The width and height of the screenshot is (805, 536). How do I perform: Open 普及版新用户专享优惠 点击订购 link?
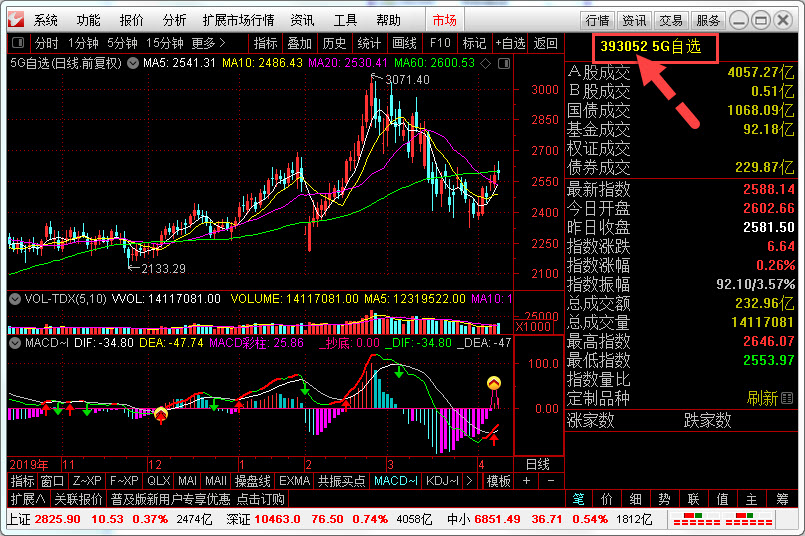coord(198,499)
